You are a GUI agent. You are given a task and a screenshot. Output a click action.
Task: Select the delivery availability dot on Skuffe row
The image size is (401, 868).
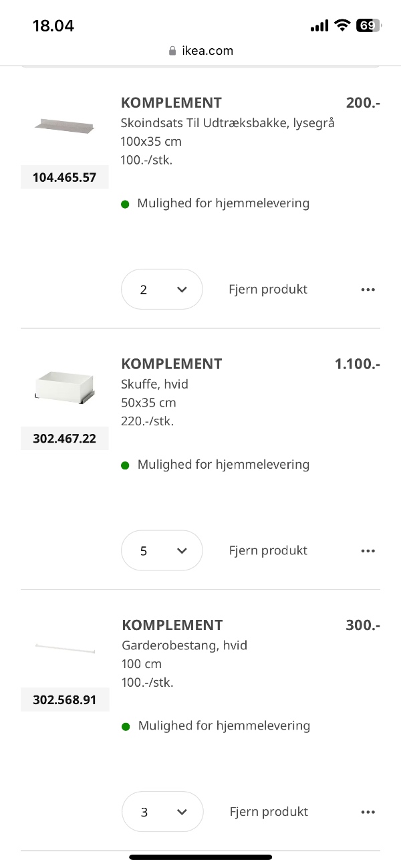(125, 464)
